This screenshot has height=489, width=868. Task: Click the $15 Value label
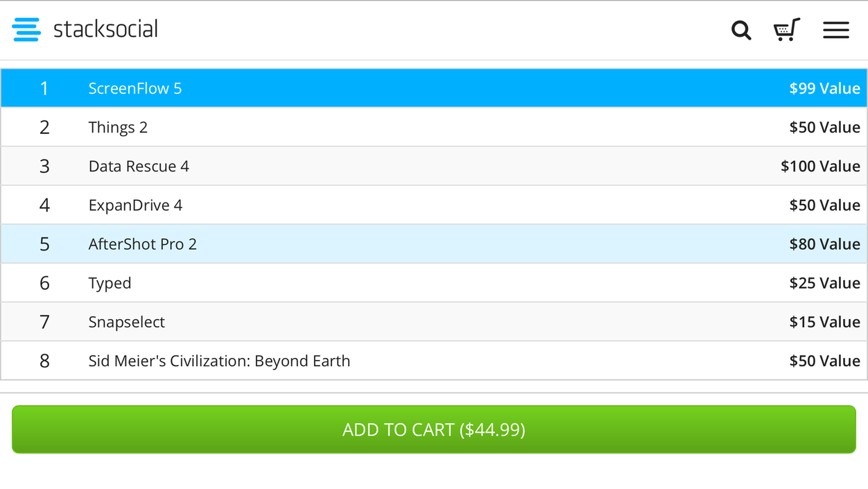point(824,322)
